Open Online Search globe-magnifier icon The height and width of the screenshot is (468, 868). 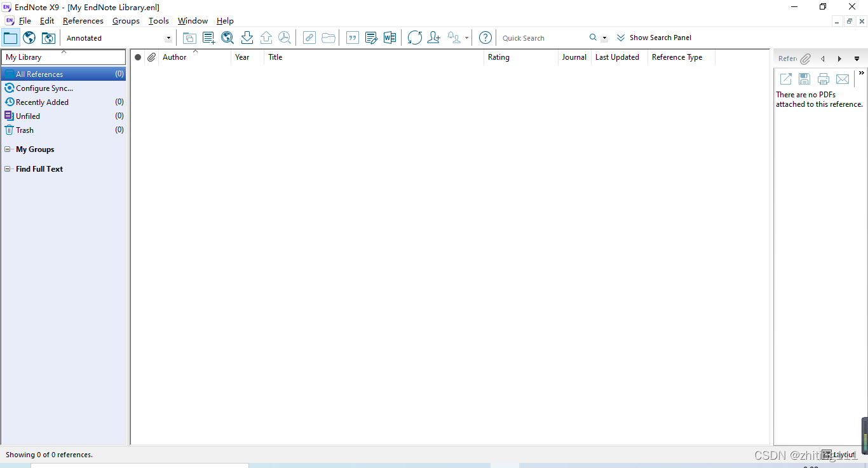pyautogui.click(x=227, y=38)
